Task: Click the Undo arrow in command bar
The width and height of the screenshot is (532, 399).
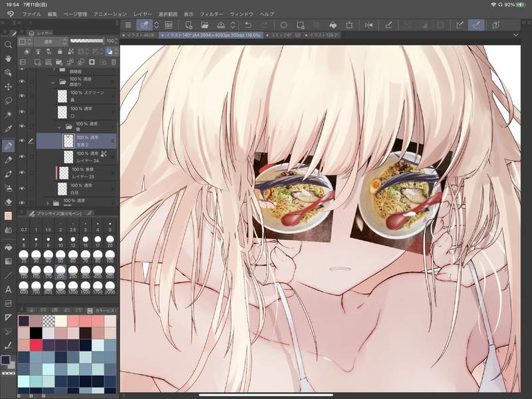Action: click(x=248, y=25)
